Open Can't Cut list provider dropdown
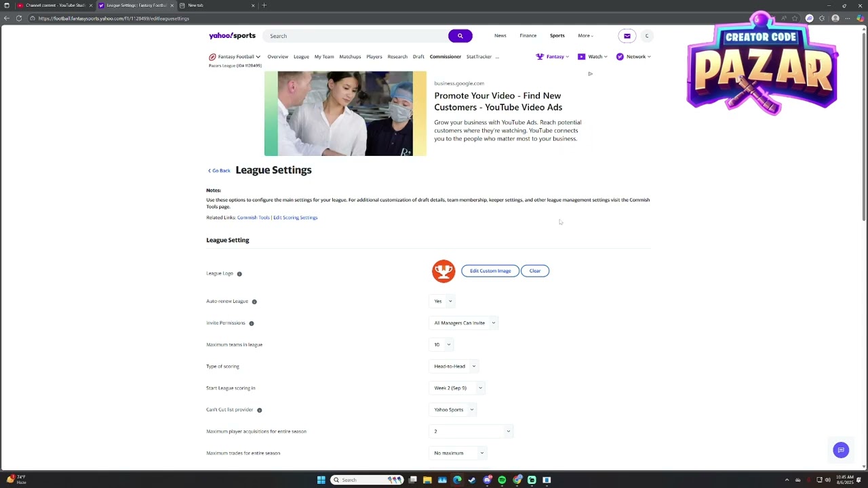Screen dimensions: 868x488 tap(454, 409)
